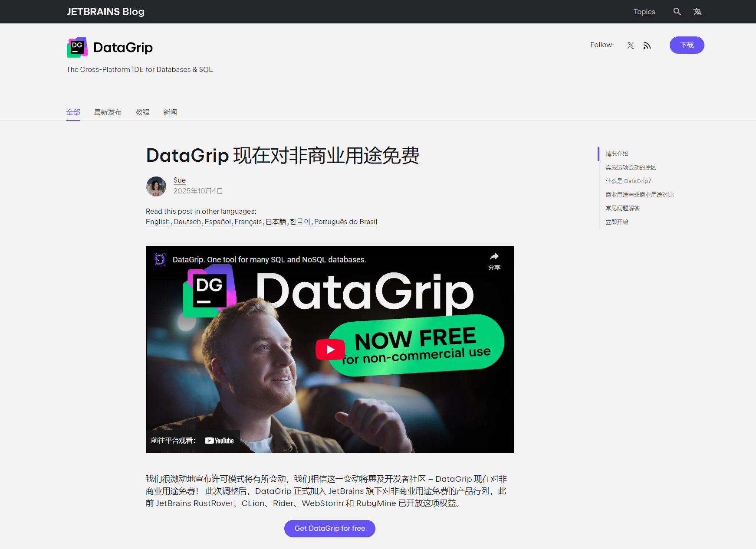Jump to 立即开始 section
Image resolution: width=756 pixels, height=549 pixels.
click(617, 222)
